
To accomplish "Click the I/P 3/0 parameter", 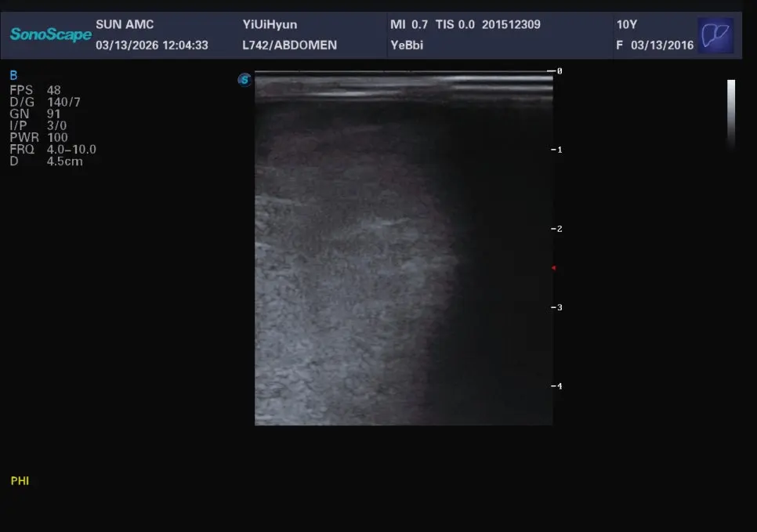I will pos(38,125).
